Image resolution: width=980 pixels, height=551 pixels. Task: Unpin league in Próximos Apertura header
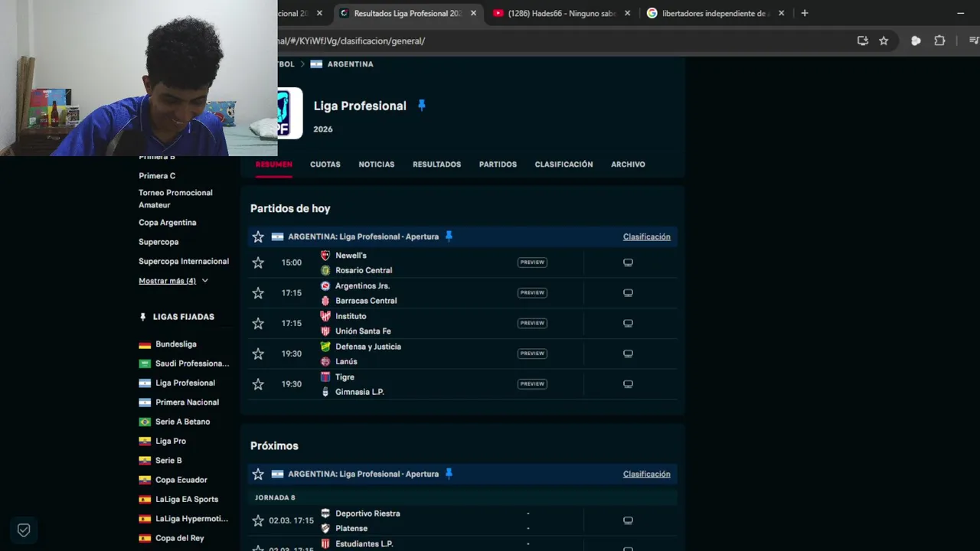tap(449, 474)
